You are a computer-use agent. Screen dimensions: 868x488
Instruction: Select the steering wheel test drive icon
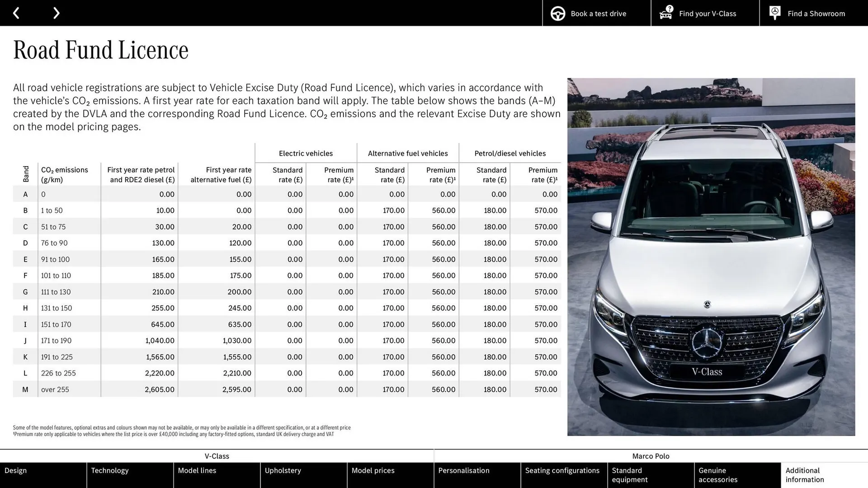557,13
